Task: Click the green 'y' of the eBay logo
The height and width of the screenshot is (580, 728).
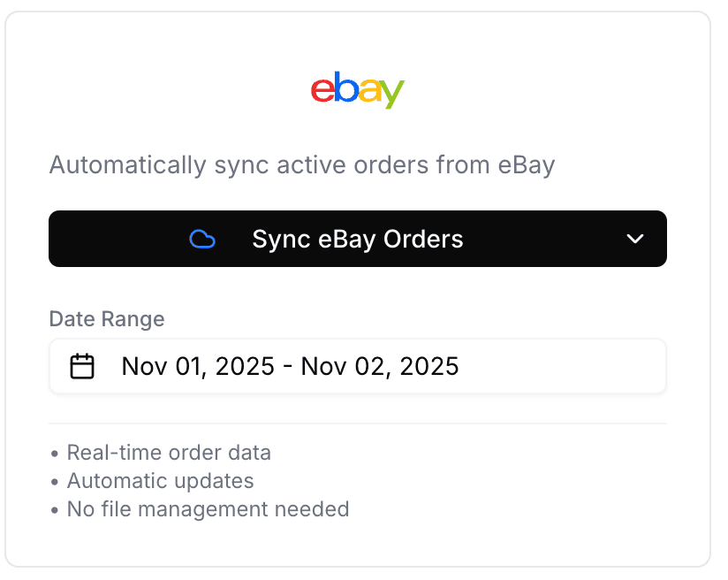Action: [394, 92]
